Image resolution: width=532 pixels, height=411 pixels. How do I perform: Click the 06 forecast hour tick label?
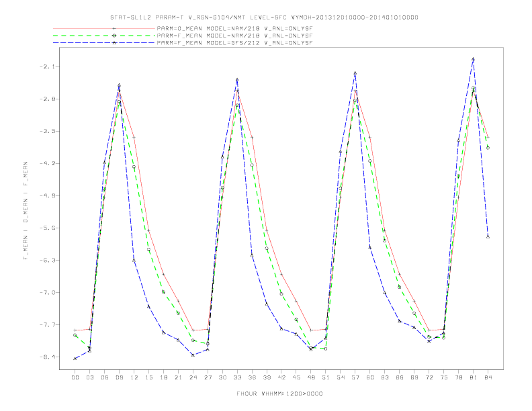[x=105, y=377]
